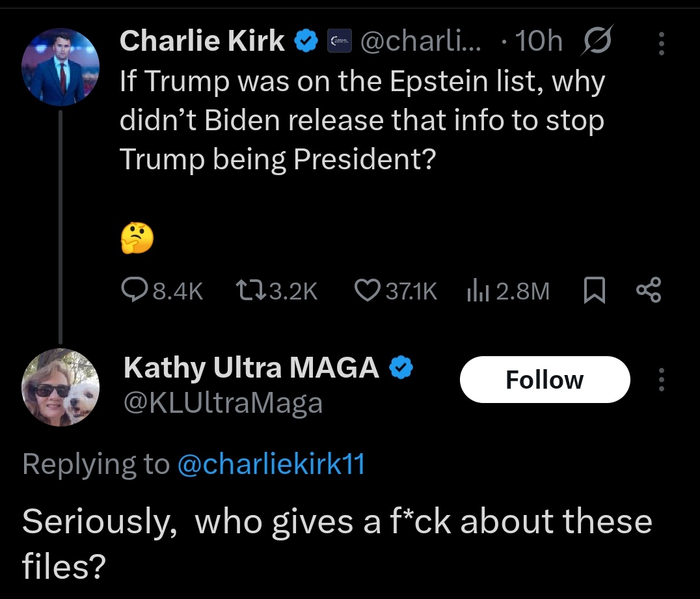Click the Grok slash icon beside 10h

coord(597,40)
